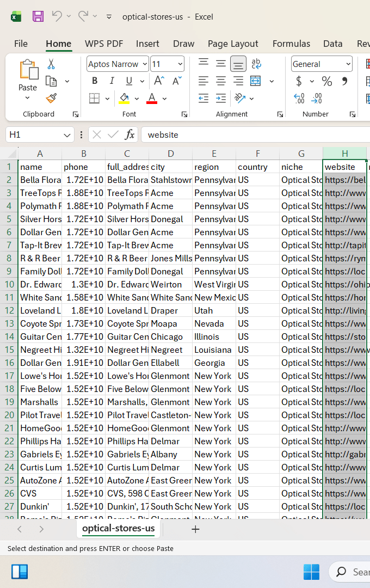Open Alignment settings dialog launcher
Viewport: 370px width, 588px height.
(x=280, y=114)
